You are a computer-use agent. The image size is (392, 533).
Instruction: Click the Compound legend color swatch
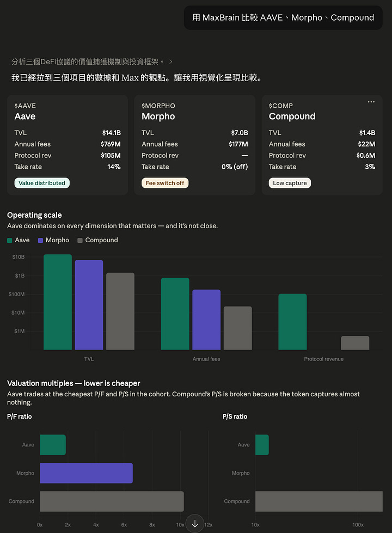tap(80, 240)
